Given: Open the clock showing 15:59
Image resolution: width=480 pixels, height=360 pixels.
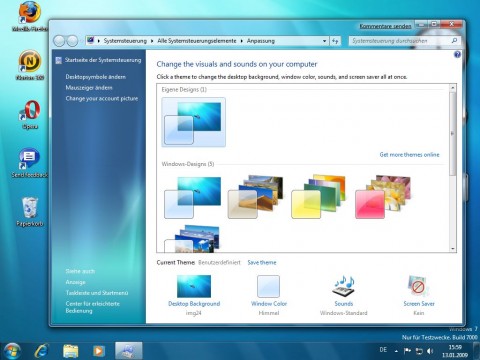Looking at the screenshot, I should (455, 351).
